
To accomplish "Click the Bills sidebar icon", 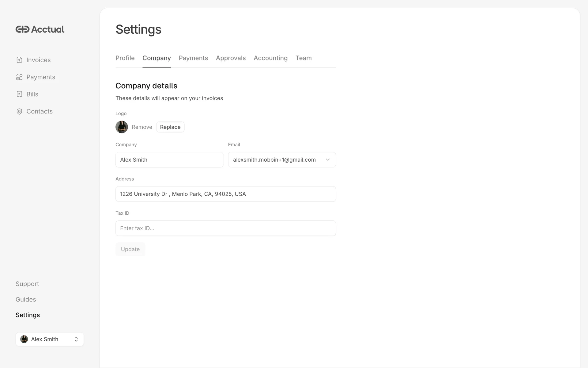I will 19,94.
